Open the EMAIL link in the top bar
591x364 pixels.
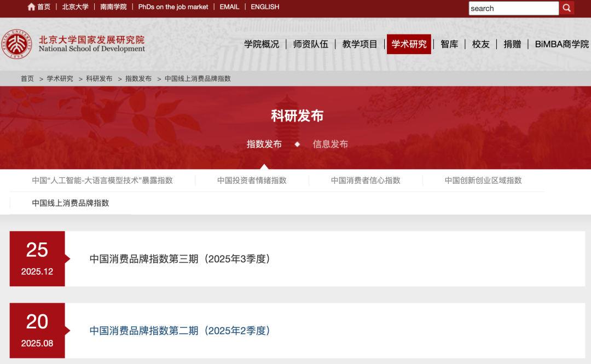(x=229, y=7)
